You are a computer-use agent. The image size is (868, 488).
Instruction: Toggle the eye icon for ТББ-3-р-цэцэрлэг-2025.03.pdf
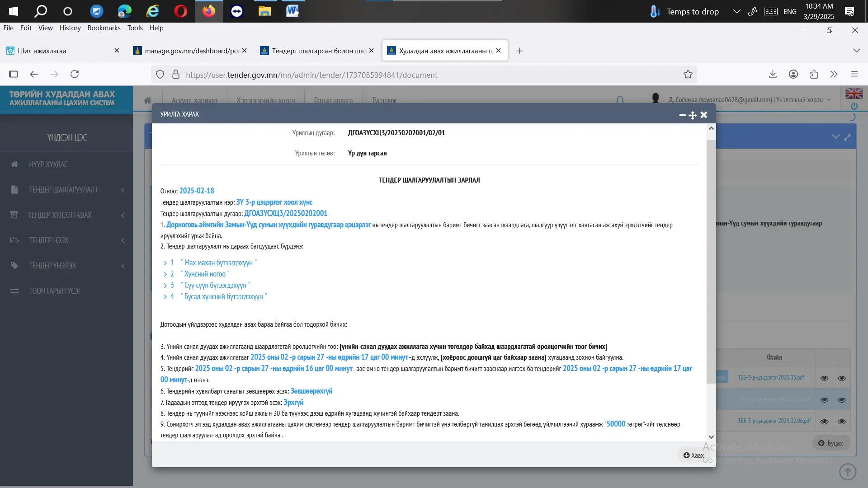pyautogui.click(x=824, y=378)
